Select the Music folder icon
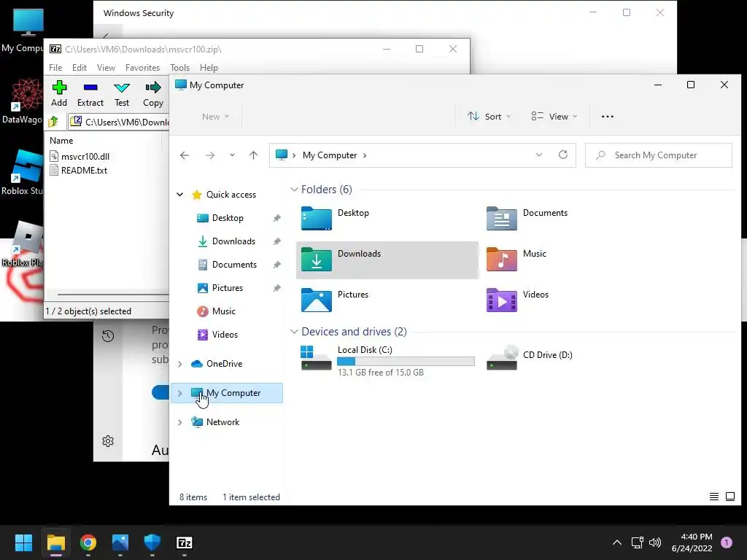 (x=502, y=260)
